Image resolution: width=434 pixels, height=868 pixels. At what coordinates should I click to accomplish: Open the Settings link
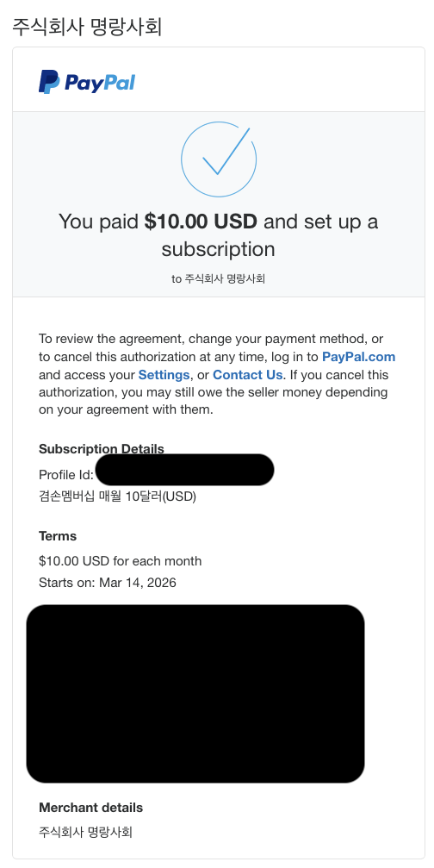[x=164, y=375]
